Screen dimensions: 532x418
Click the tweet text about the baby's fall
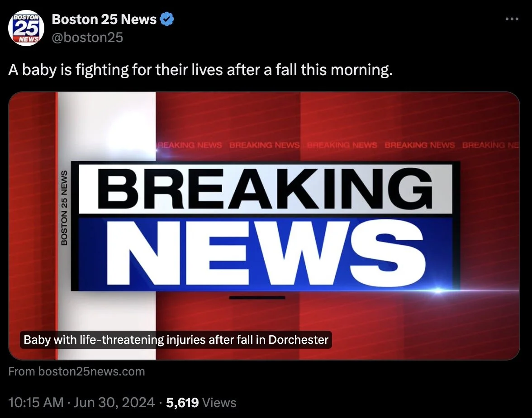[x=200, y=70]
